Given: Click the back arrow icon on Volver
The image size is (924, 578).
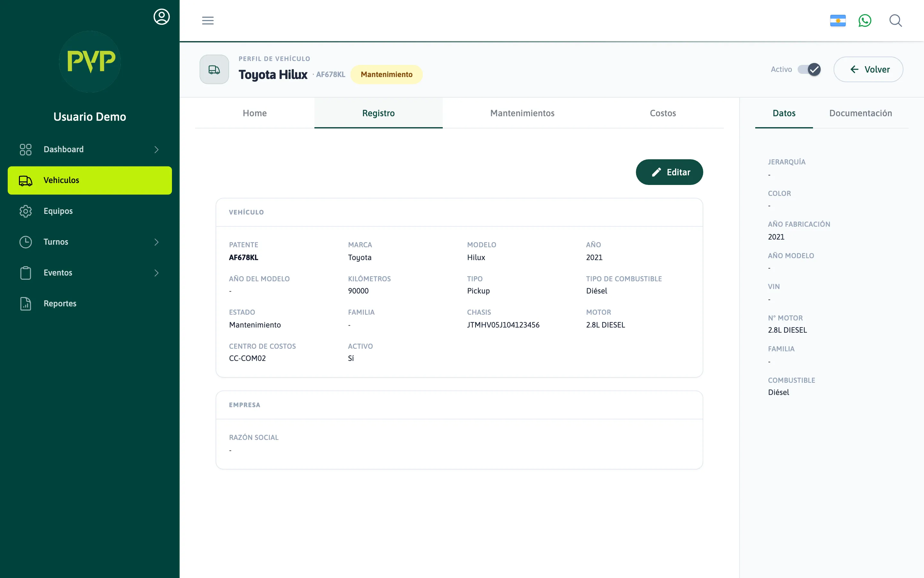Looking at the screenshot, I should (854, 70).
